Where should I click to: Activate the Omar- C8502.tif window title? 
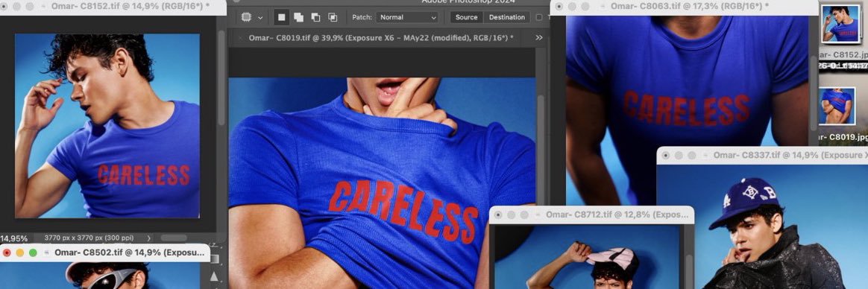[130, 253]
